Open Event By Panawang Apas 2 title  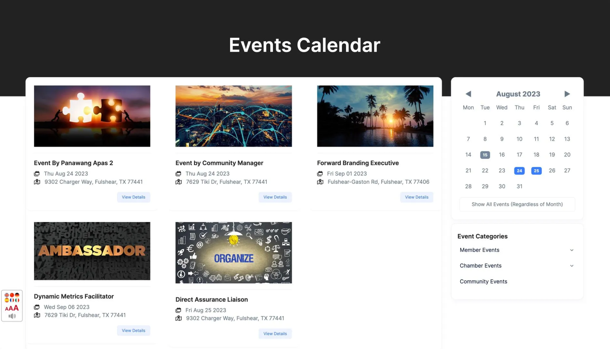click(74, 163)
